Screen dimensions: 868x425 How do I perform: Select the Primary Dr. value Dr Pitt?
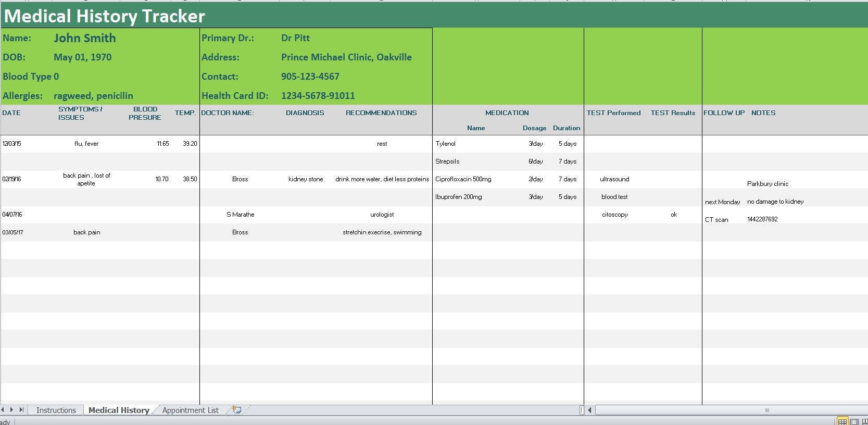pyautogui.click(x=295, y=38)
